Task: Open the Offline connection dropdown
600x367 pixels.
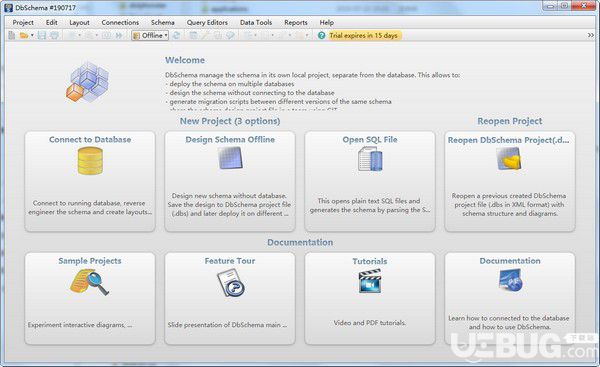Action: [x=150, y=36]
